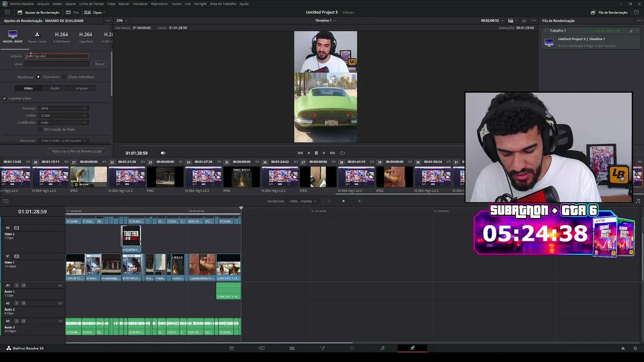This screenshot has height=362, width=644.
Task: Enable Otimização de Rede checkbox
Action: (40, 130)
